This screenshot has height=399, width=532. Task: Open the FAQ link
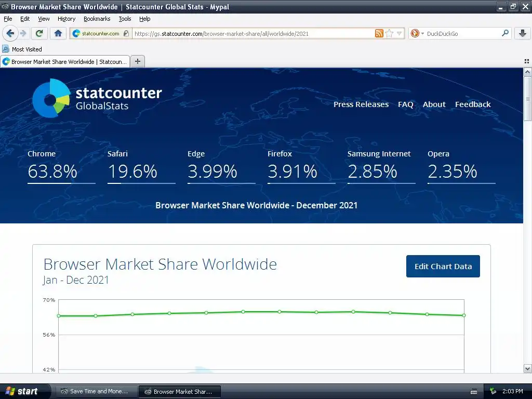tap(405, 104)
